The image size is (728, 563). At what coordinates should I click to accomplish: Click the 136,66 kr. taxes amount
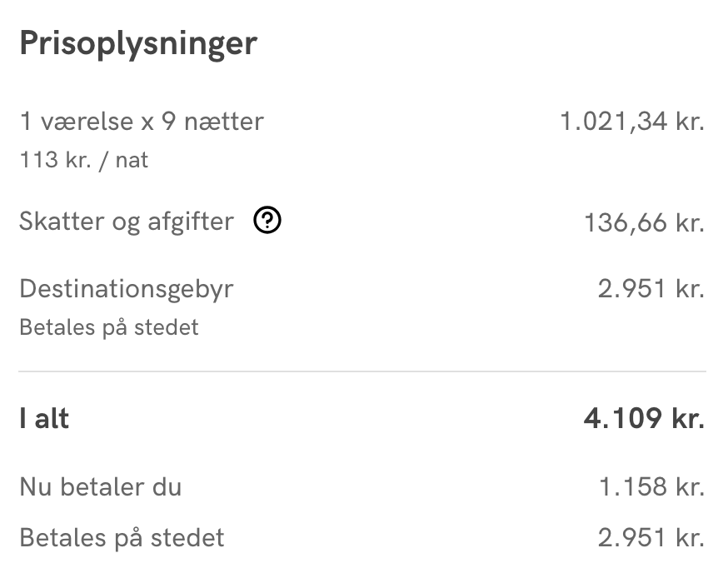pos(645,223)
